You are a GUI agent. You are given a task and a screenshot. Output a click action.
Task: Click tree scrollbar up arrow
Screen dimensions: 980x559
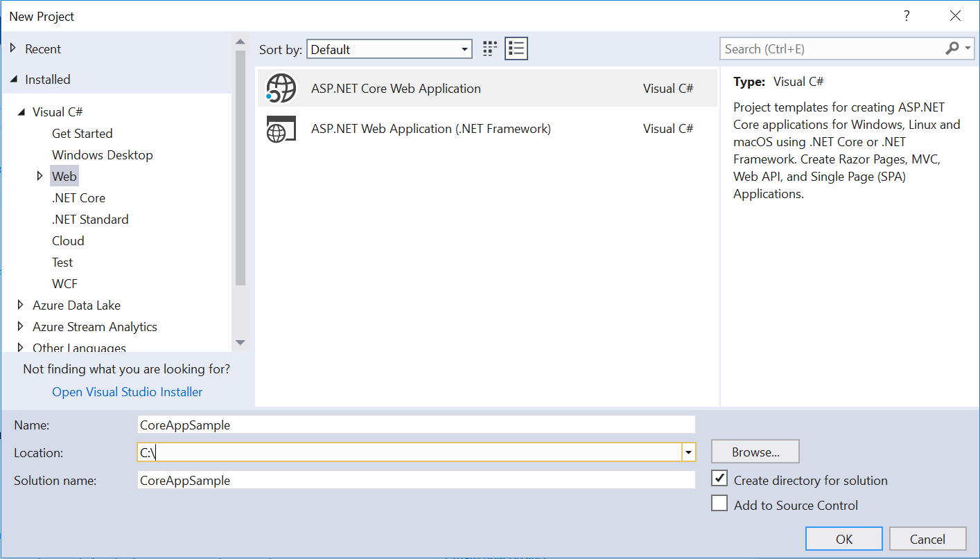240,42
